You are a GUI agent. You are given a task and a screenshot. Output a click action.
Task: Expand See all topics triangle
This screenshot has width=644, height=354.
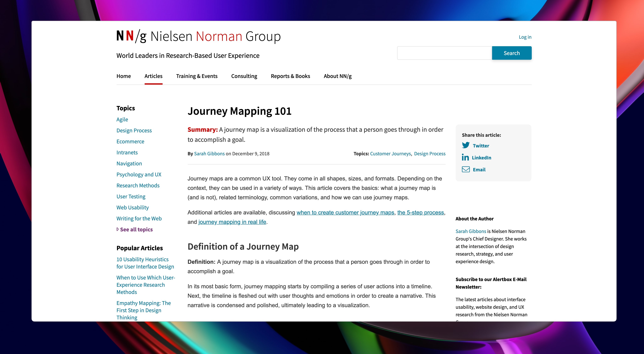(118, 229)
